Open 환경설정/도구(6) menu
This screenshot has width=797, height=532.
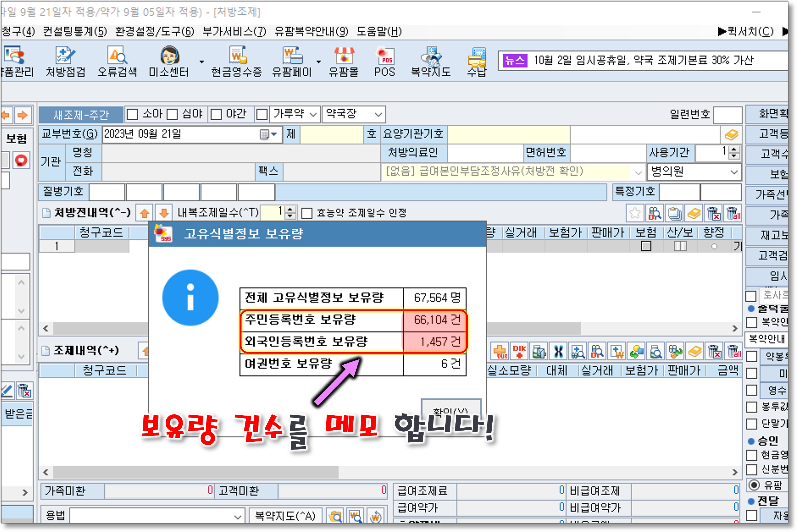[x=155, y=32]
